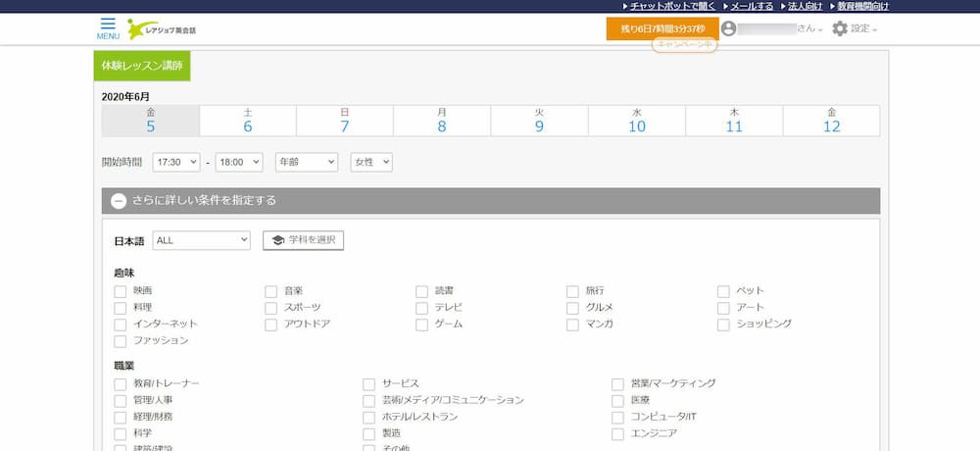Viewport: 980px width, 451px height.
Task: Open the 日本語 ALL dropdown
Action: [x=202, y=240]
